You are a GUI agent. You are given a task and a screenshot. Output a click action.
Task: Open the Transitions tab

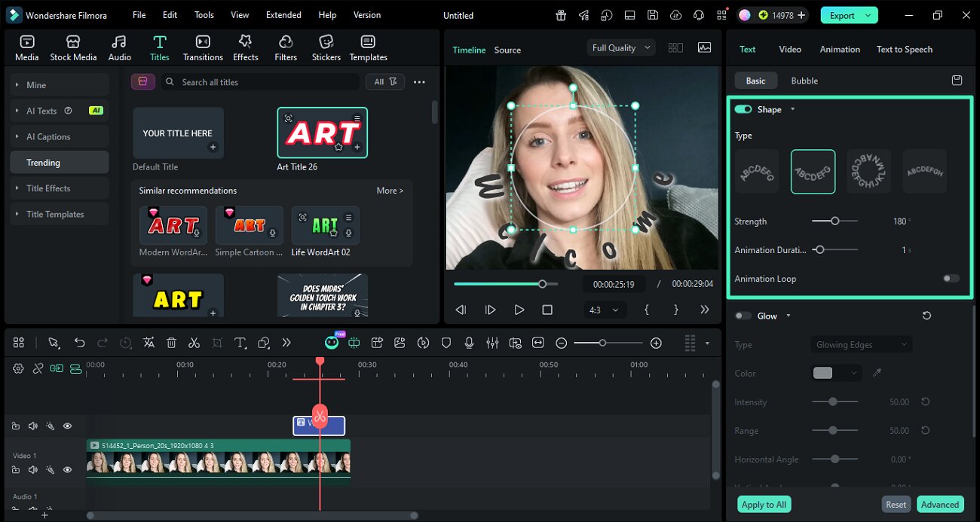point(203,48)
